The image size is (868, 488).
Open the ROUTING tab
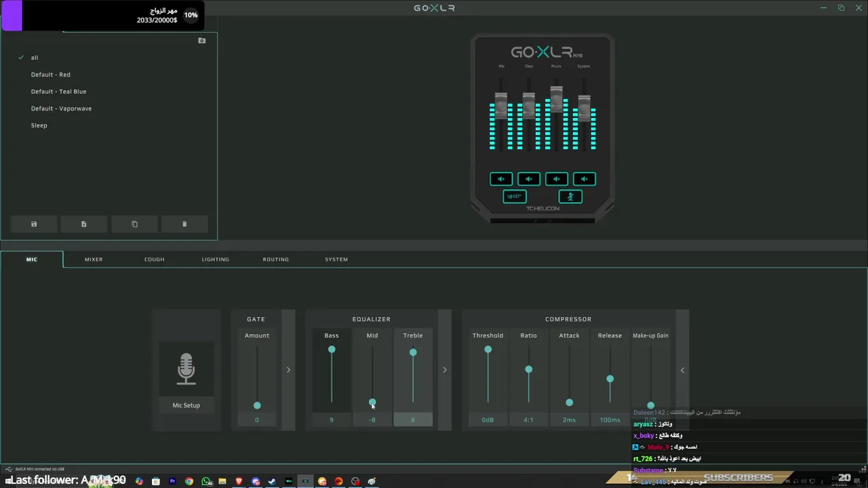[x=276, y=260]
